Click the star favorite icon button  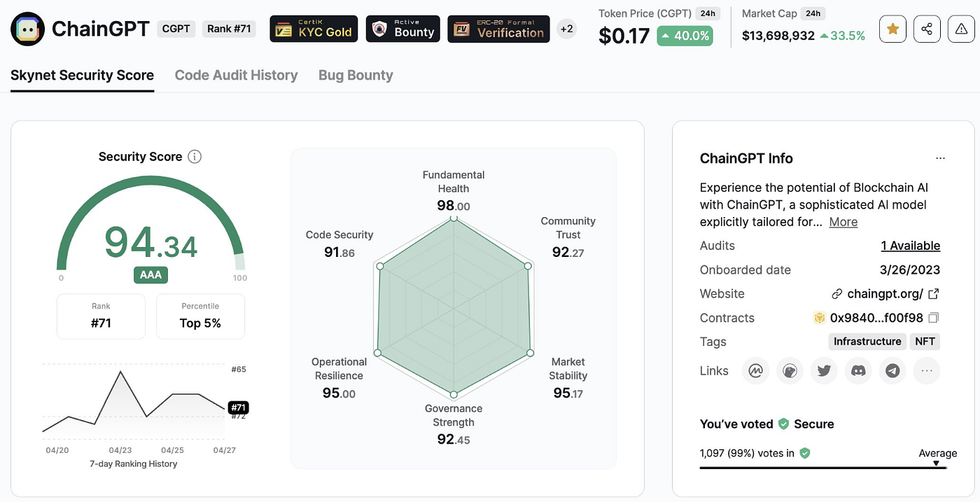point(892,29)
